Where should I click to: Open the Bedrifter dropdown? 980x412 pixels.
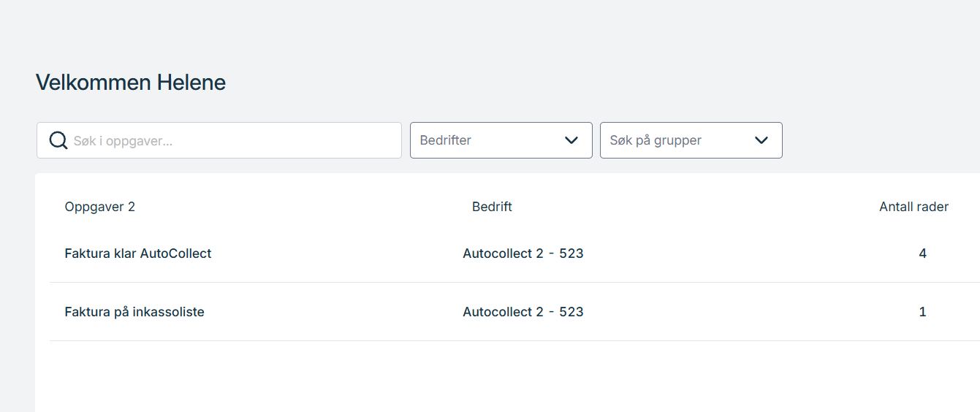pyautogui.click(x=501, y=140)
